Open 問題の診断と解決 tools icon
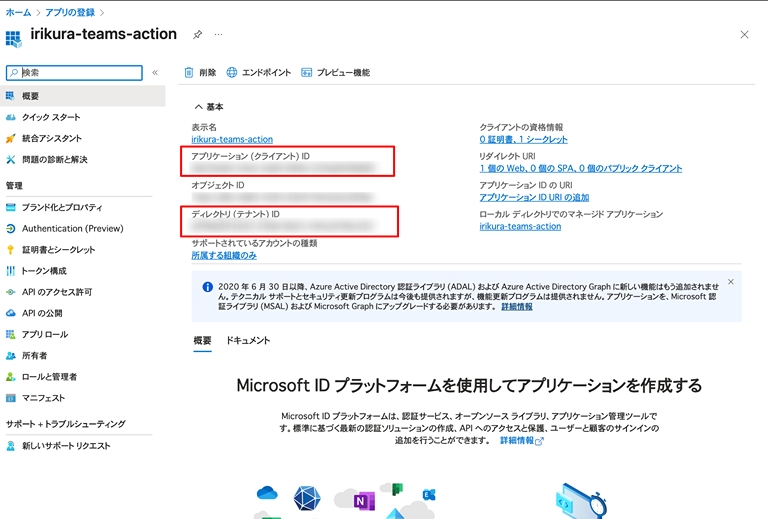Screen dimensions: 768x519 coord(10,159)
